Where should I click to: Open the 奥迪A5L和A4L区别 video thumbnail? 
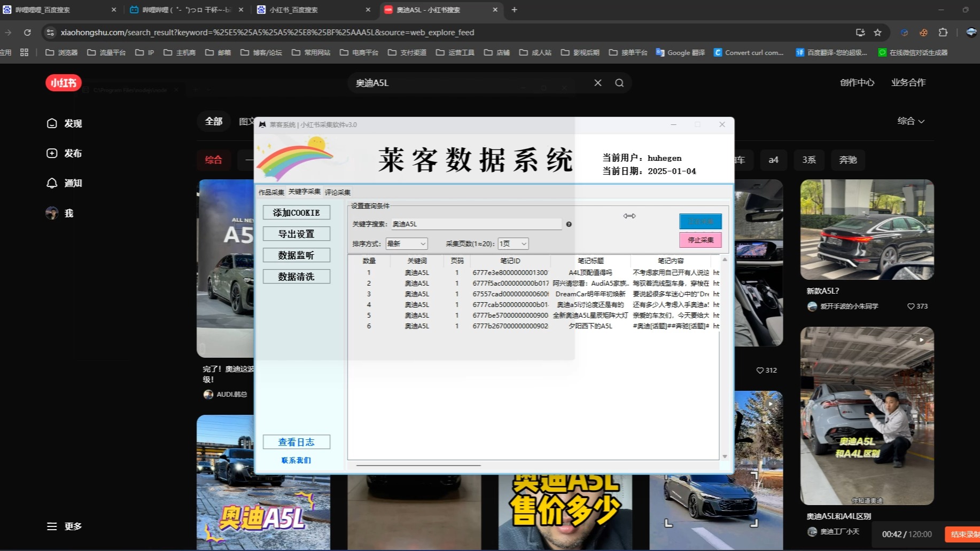867,416
